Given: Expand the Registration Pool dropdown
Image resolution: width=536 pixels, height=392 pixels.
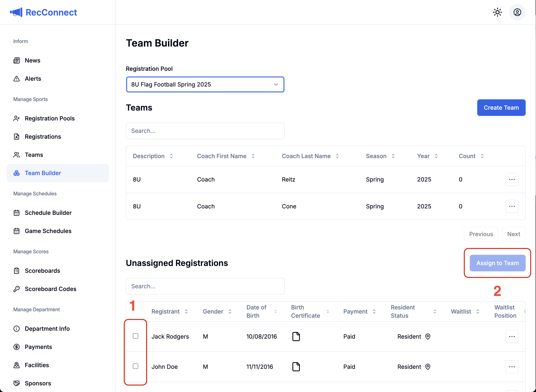Looking at the screenshot, I should click(205, 84).
